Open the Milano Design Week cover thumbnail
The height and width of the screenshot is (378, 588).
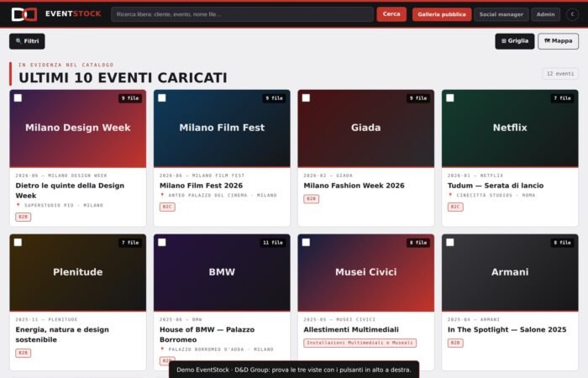tap(78, 129)
